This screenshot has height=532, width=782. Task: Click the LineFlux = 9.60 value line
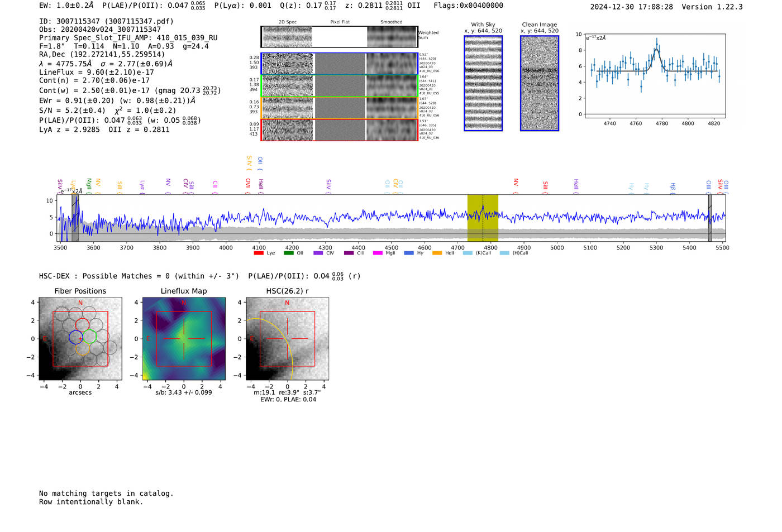click(x=97, y=72)
